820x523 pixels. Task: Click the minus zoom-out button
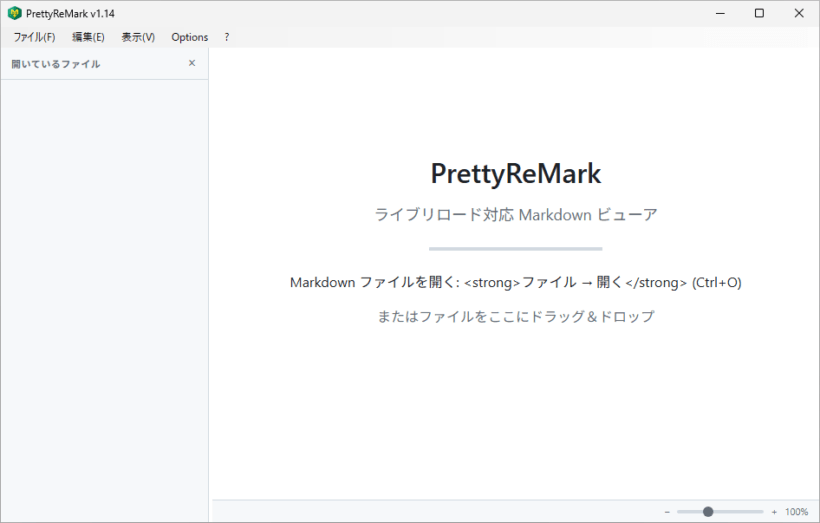(x=667, y=512)
